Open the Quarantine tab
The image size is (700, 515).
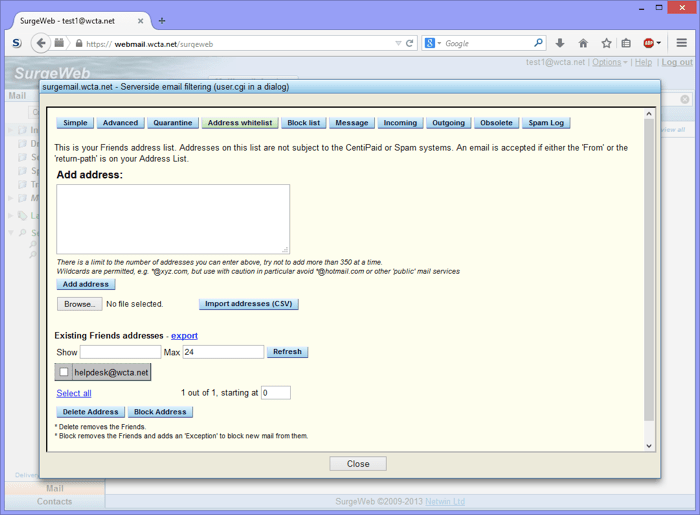(173, 123)
